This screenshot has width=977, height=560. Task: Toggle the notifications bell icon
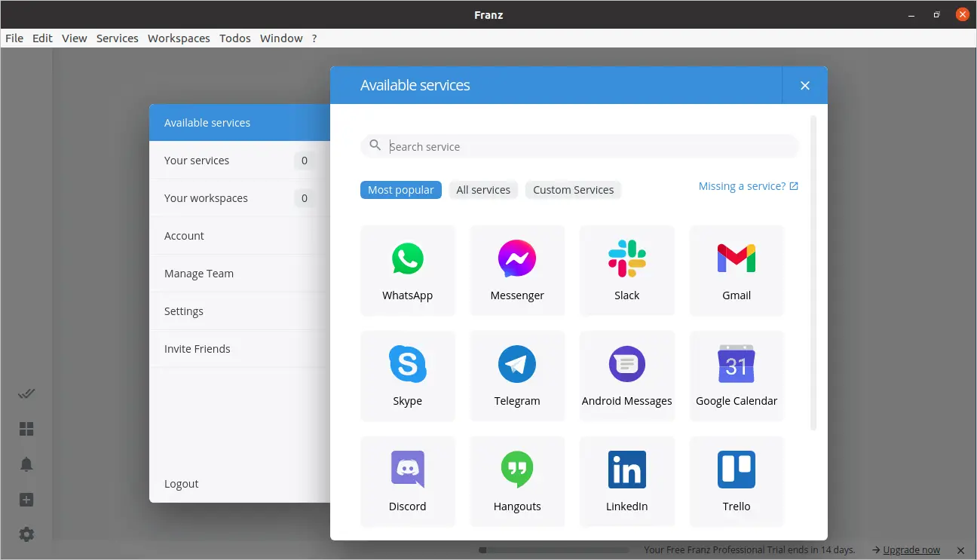point(26,464)
